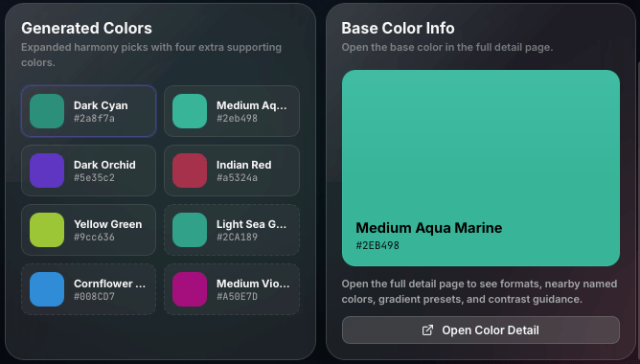
Task: Open Color Detail button
Action: click(x=481, y=330)
